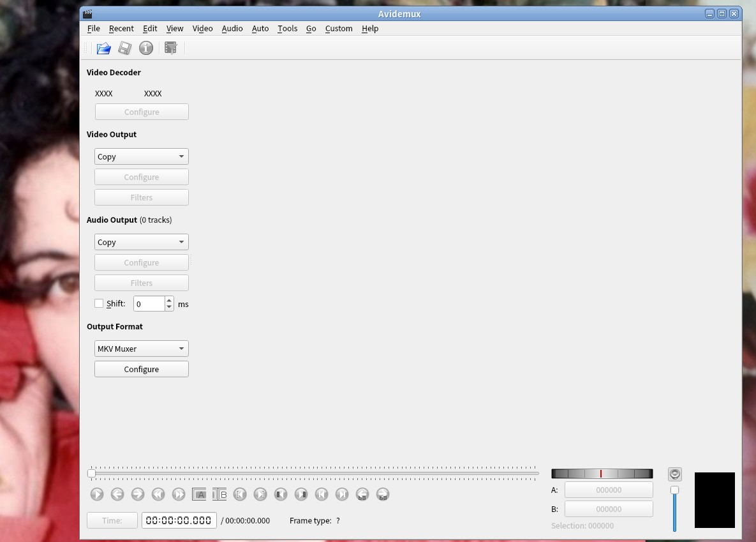Click the Filters button under Video Output
Screen dimensions: 756x542
click(x=141, y=197)
